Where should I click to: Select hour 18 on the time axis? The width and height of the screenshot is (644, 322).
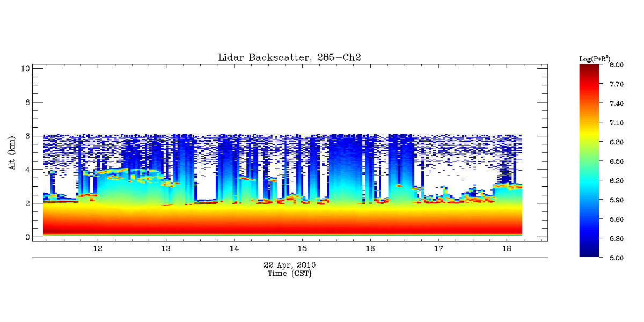[x=506, y=249]
